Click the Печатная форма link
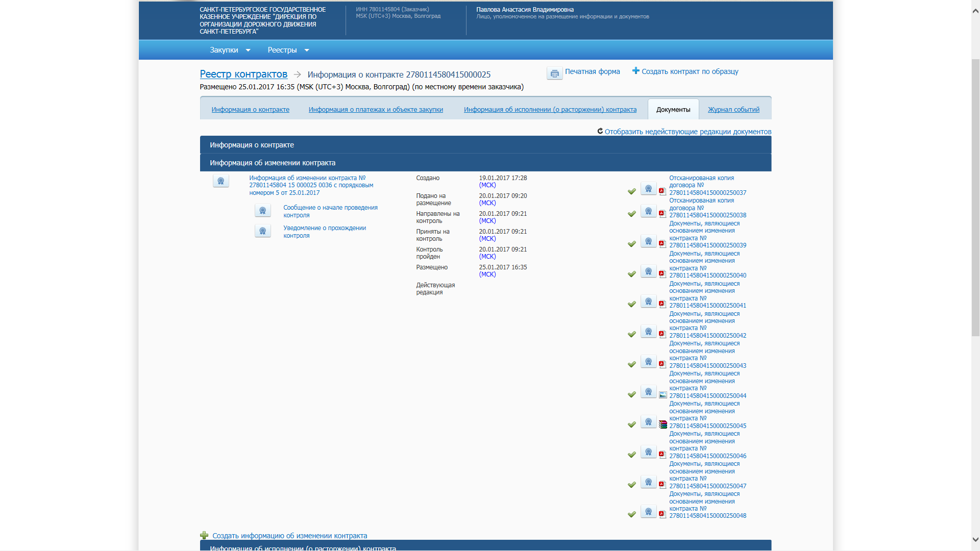Viewport: 980px width, 551px height. click(593, 71)
